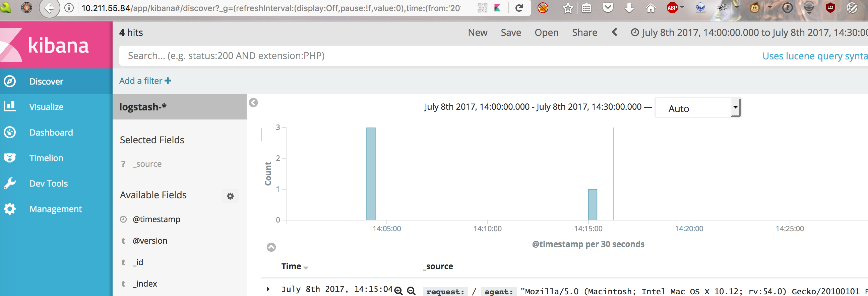Open the ABP dropdown arrow
Screen dimensions: 868x296
point(682,7)
